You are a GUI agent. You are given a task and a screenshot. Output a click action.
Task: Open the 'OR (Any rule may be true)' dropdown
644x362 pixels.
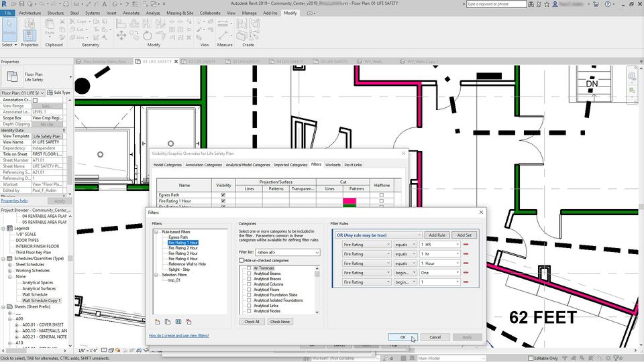click(378, 235)
